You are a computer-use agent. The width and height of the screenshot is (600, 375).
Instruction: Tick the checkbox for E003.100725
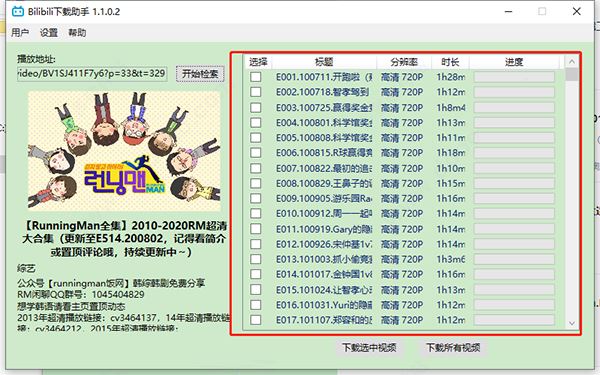pos(256,108)
